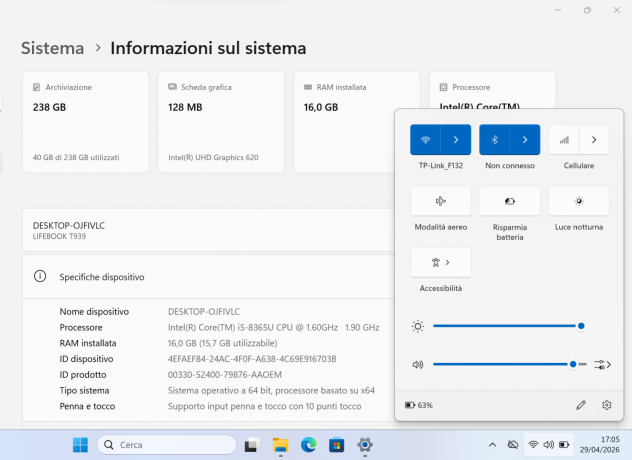Screen dimensions: 632x460
Task: Select the device name DESKTOP-OJFIVLC heading
Action: point(69,226)
